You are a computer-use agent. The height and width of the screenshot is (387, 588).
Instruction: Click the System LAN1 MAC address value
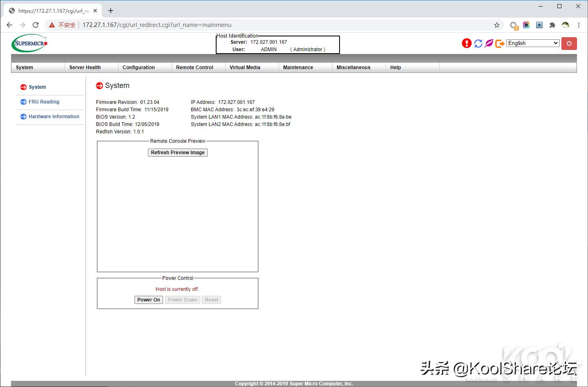[x=273, y=117]
